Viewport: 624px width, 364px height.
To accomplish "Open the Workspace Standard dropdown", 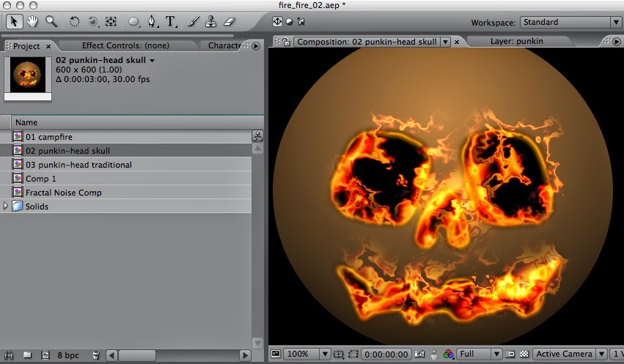I will 570,22.
